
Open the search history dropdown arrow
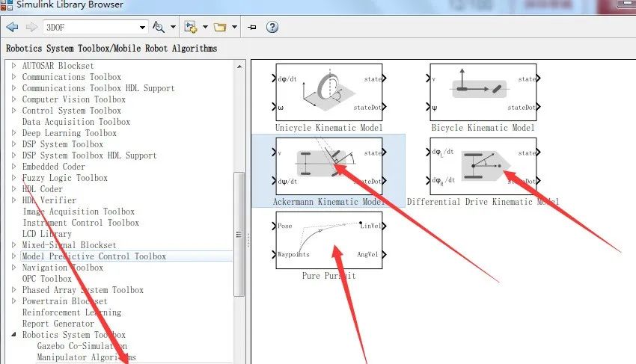[x=142, y=27]
